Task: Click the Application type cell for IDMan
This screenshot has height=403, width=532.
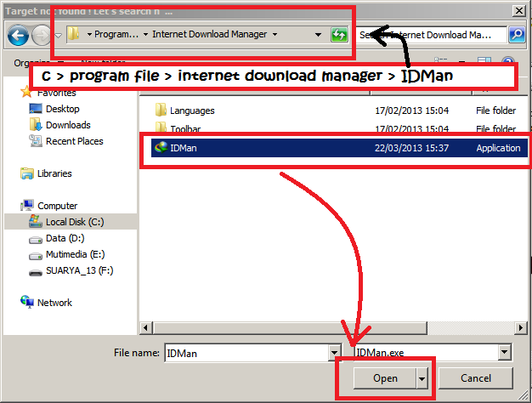Action: pos(498,148)
